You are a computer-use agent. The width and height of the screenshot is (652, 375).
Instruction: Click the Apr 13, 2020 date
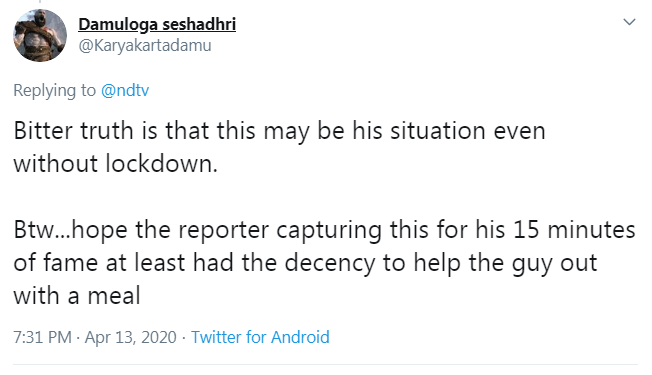click(x=131, y=337)
